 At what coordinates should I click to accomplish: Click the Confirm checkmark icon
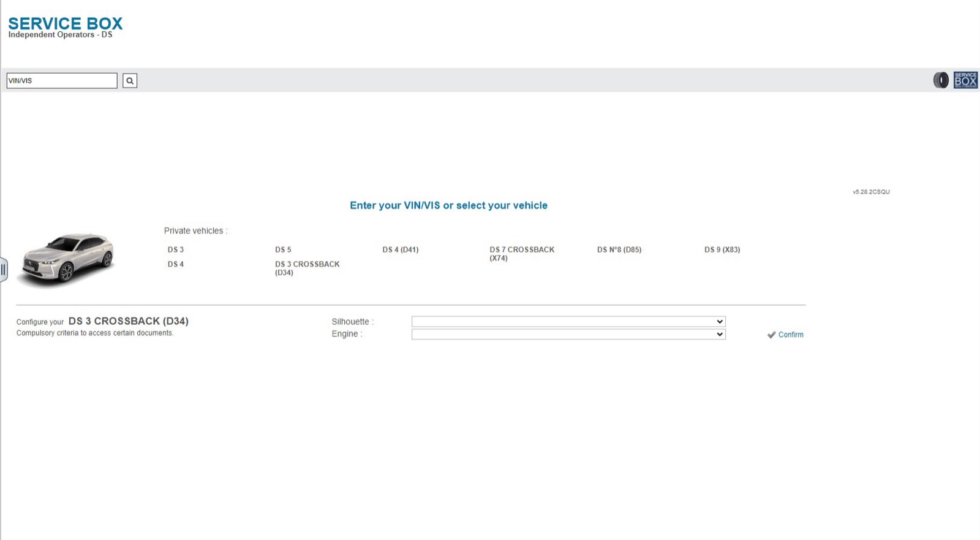click(772, 335)
